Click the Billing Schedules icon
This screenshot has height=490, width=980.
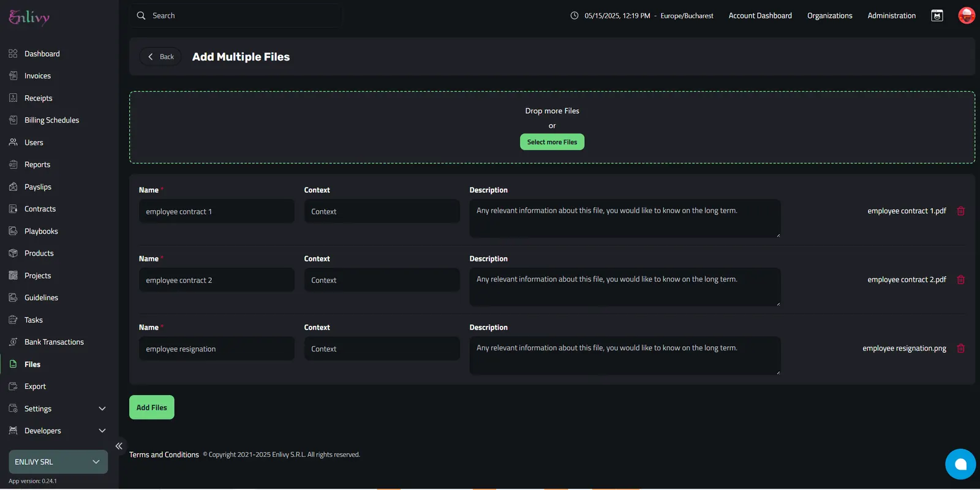click(x=13, y=120)
